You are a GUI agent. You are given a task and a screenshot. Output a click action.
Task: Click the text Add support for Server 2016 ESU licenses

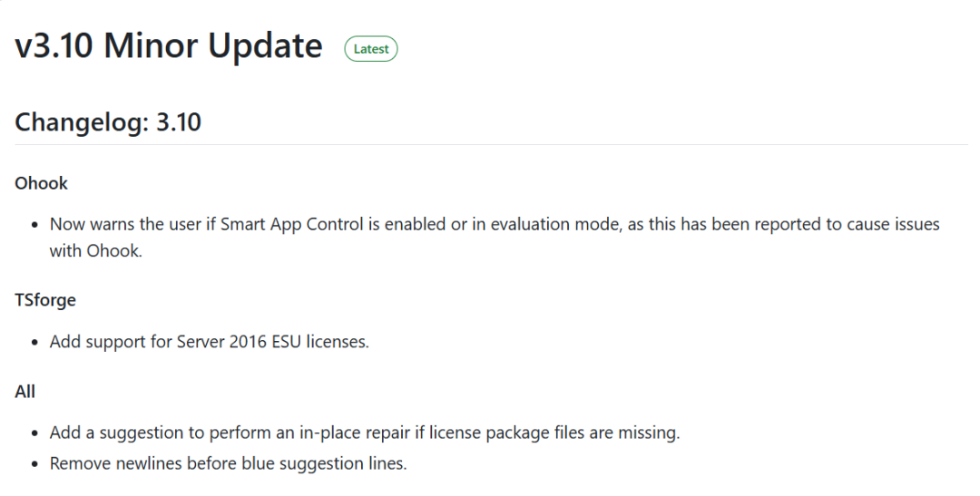210,342
